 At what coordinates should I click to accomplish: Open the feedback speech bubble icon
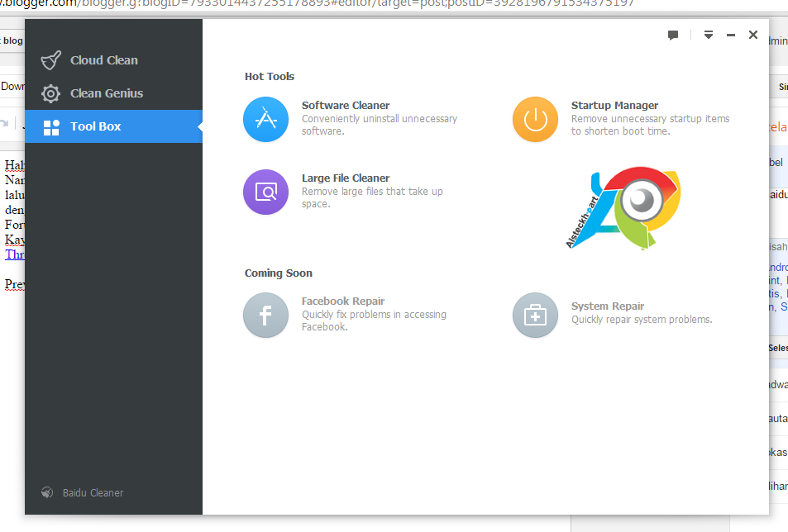[x=673, y=35]
